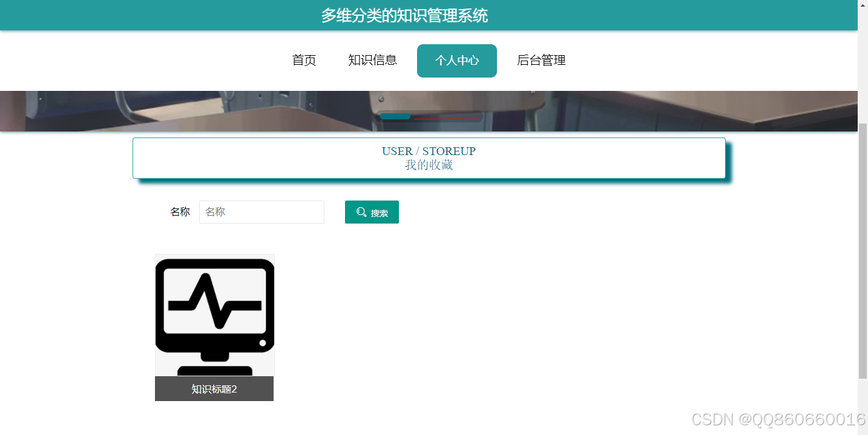The image size is (868, 435).
Task: Click the teal 个人中心 highlighted nav icon button
Action: click(x=456, y=61)
